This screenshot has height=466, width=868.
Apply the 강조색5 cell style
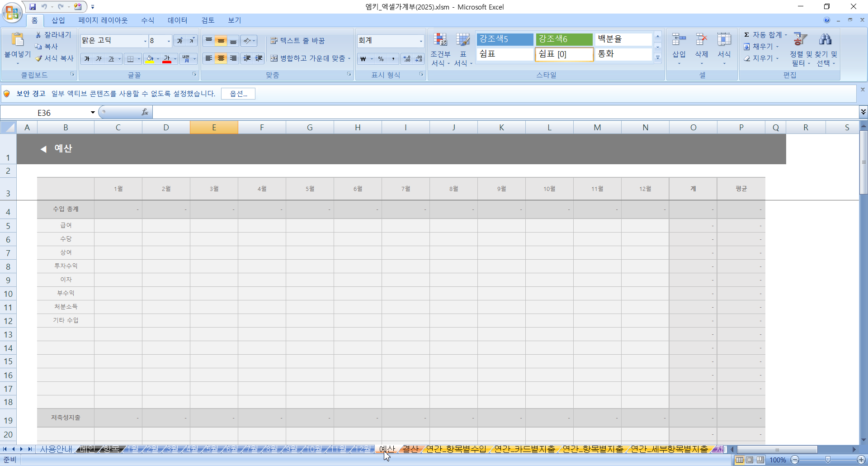tap(505, 39)
